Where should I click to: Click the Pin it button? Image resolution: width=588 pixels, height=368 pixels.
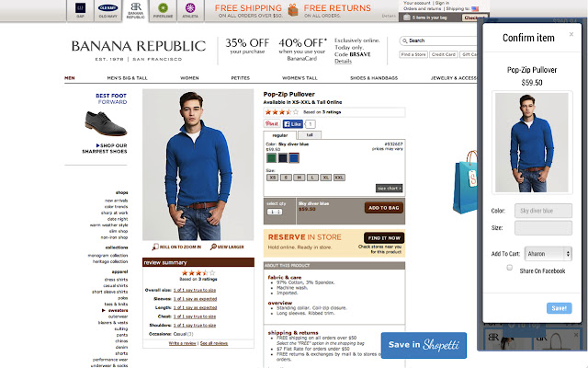272,123
